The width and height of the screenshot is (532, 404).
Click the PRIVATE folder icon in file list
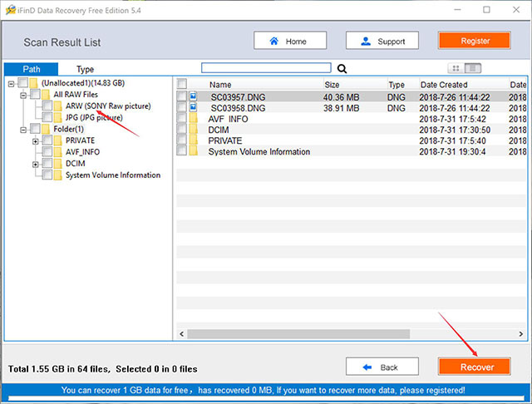tap(194, 140)
